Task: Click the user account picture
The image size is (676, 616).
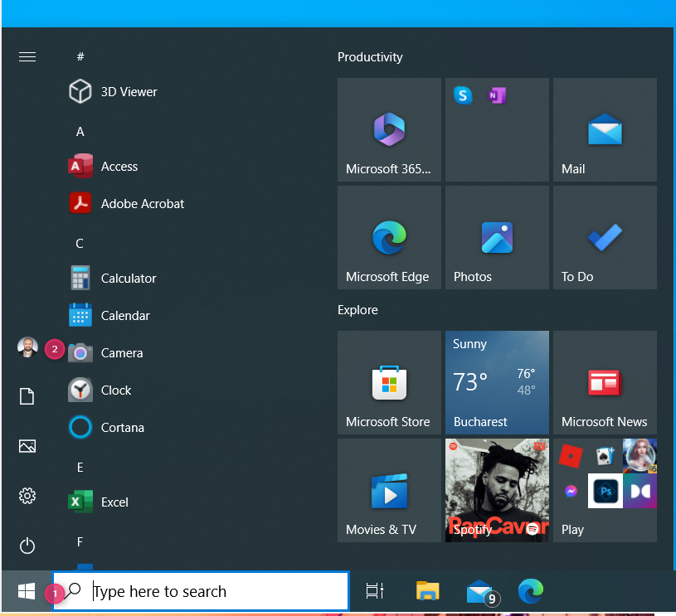Action: [27, 347]
